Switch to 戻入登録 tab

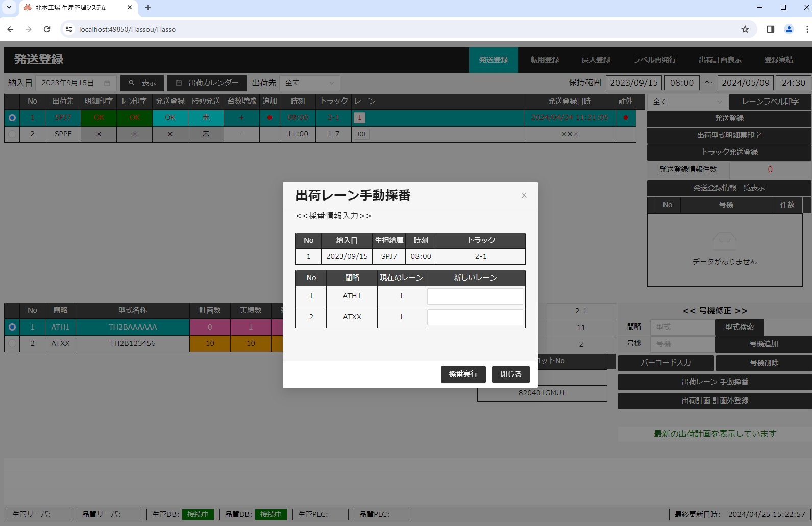click(x=596, y=60)
